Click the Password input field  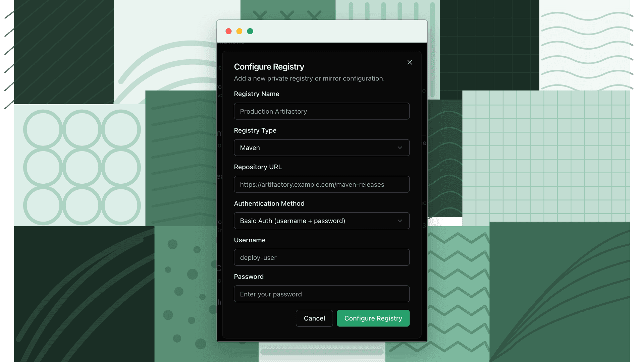[x=322, y=294]
